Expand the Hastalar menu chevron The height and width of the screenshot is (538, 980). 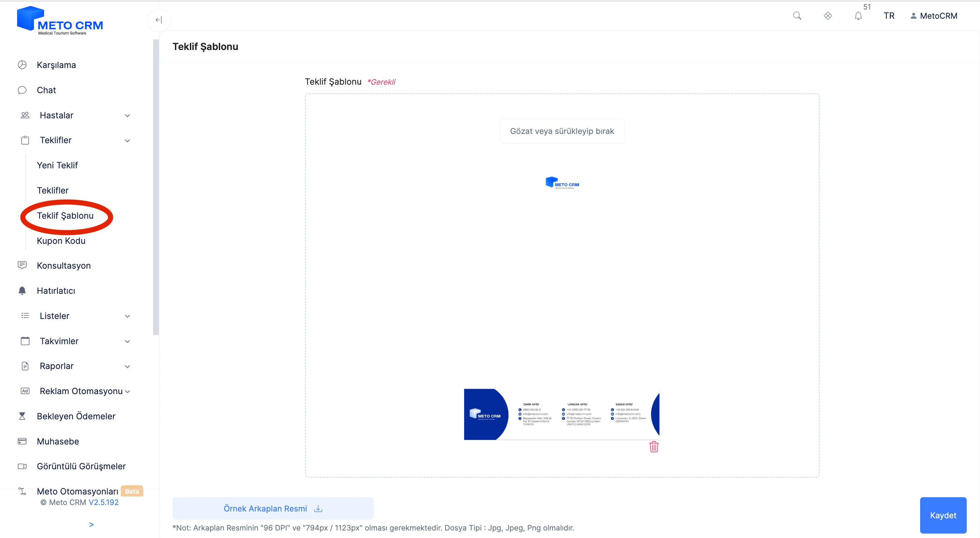pos(128,116)
